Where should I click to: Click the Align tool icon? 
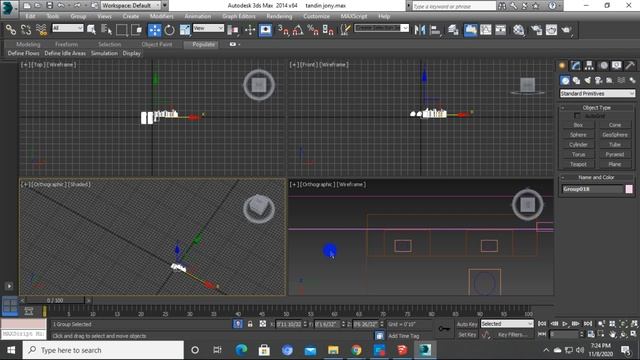point(436,30)
